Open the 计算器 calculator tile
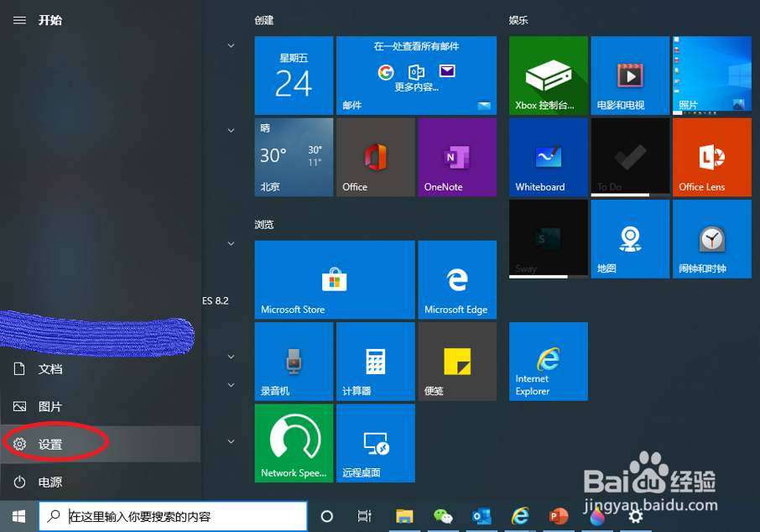The image size is (760, 532). click(376, 362)
